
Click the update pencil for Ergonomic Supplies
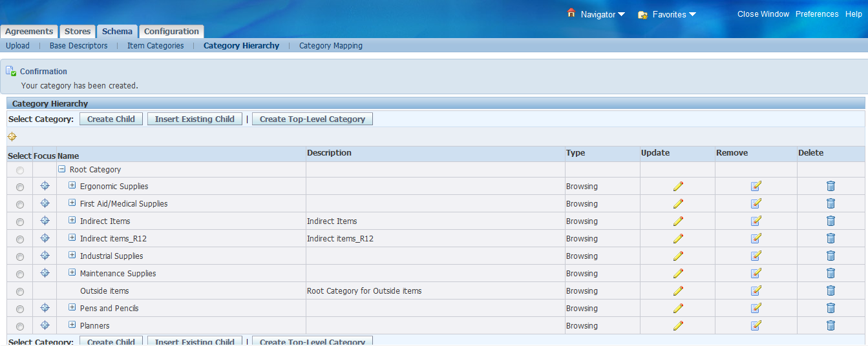tap(678, 186)
